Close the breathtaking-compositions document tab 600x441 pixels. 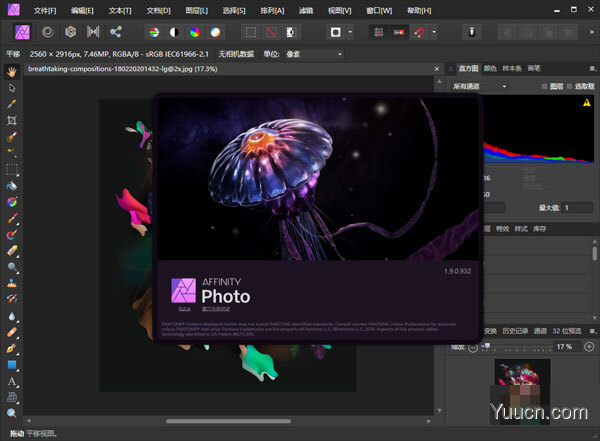click(x=437, y=69)
